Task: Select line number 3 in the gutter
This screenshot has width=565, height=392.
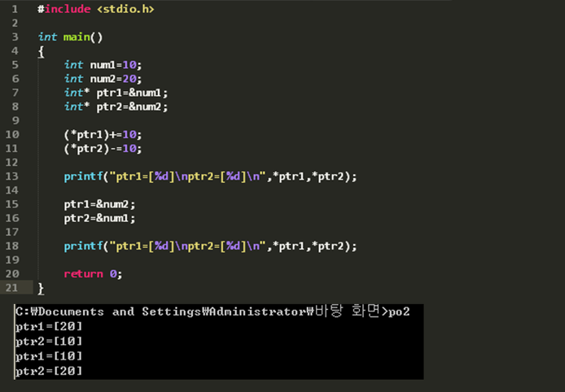Action: point(15,37)
